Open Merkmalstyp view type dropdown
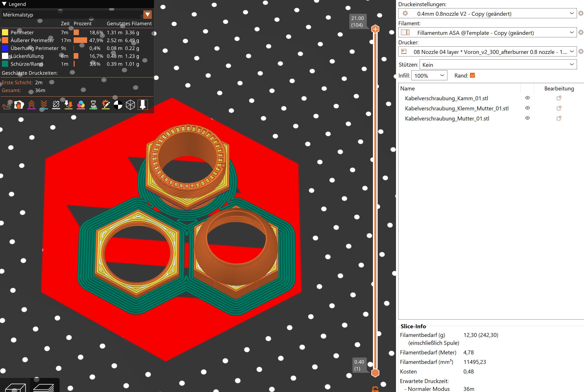The width and height of the screenshot is (584, 392). point(77,15)
